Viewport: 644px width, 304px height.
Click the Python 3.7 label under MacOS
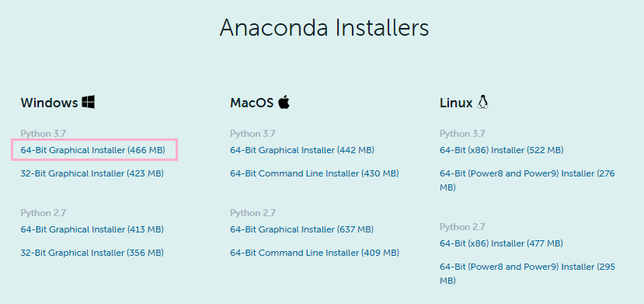coord(252,134)
